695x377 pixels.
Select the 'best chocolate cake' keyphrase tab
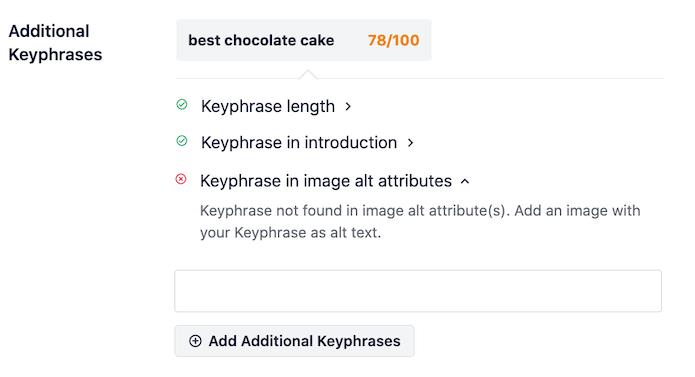coord(304,40)
